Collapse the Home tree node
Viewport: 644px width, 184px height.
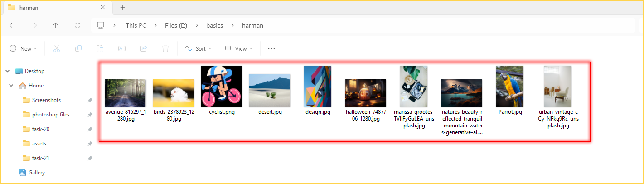[x=11, y=86]
